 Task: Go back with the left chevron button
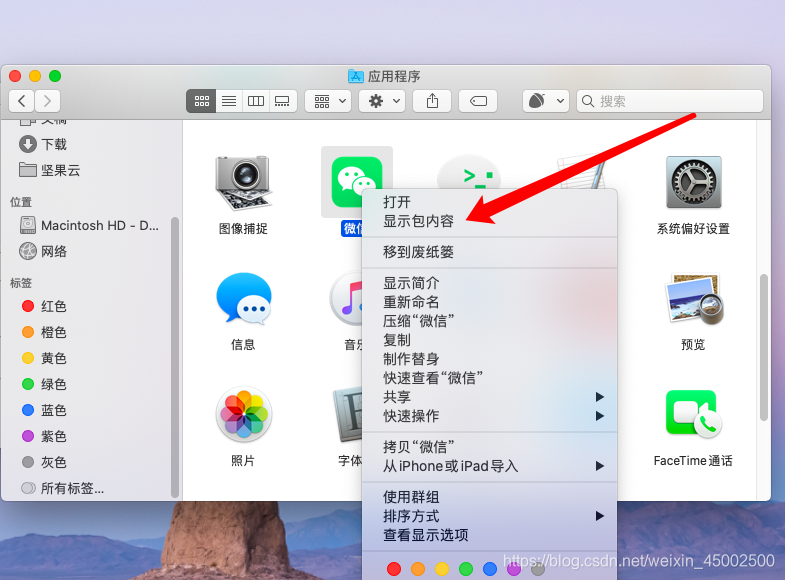point(22,101)
